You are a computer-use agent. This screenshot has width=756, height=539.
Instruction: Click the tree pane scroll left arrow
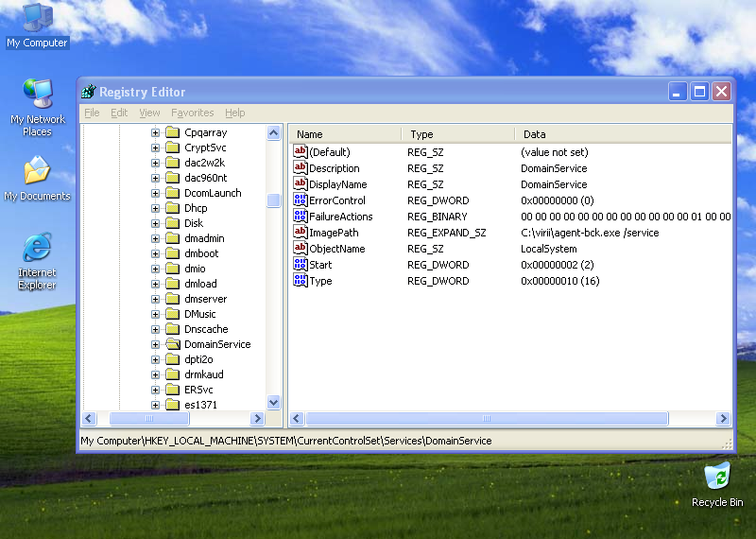89,418
